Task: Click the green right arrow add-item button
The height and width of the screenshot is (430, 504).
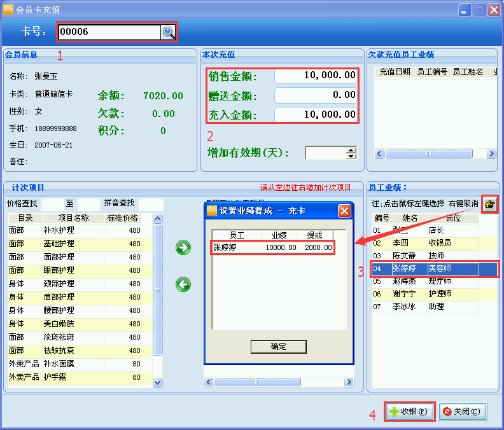Action: point(183,247)
